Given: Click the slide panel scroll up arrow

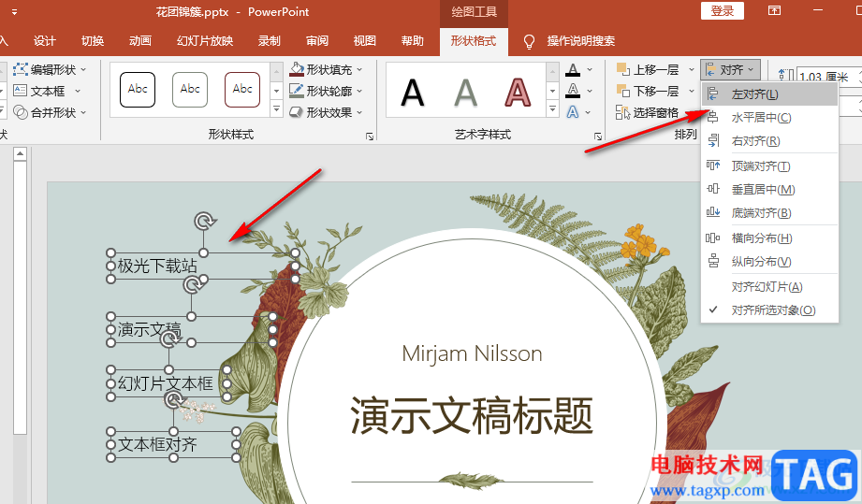Looking at the screenshot, I should (x=20, y=153).
